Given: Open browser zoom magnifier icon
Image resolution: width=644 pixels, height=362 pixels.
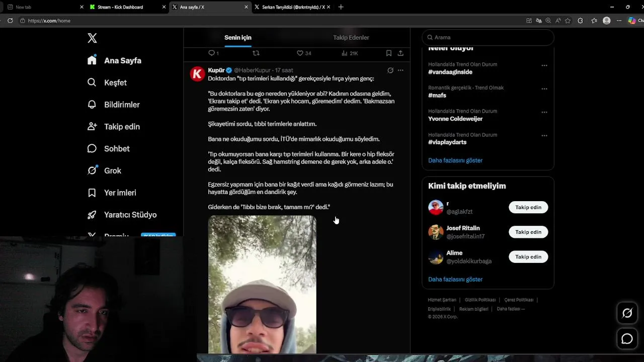Looking at the screenshot, I should tap(548, 21).
